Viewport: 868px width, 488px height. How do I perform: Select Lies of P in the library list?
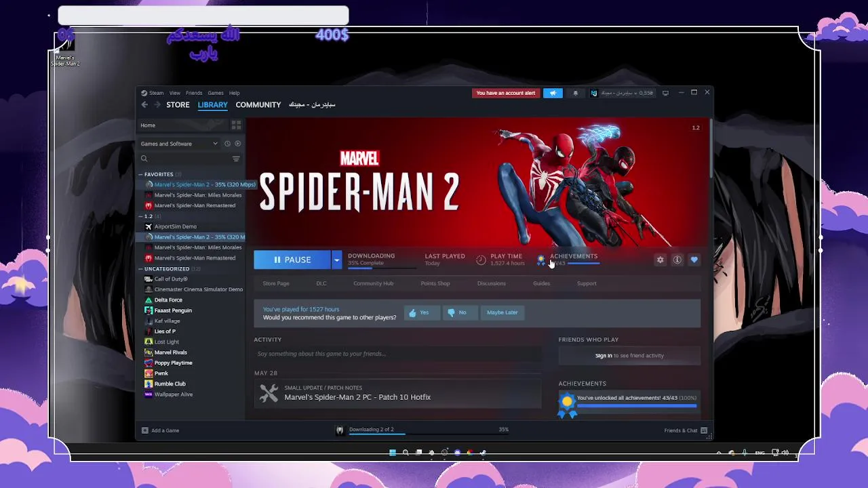[165, 331]
